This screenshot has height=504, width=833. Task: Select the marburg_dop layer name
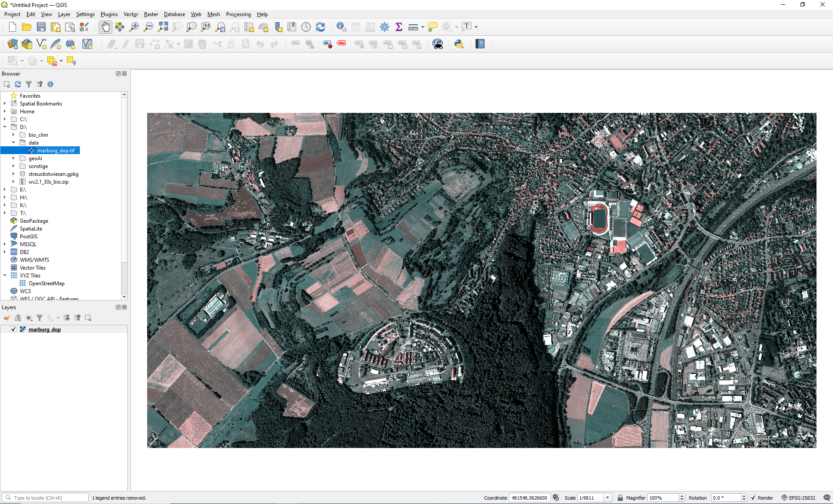(45, 329)
